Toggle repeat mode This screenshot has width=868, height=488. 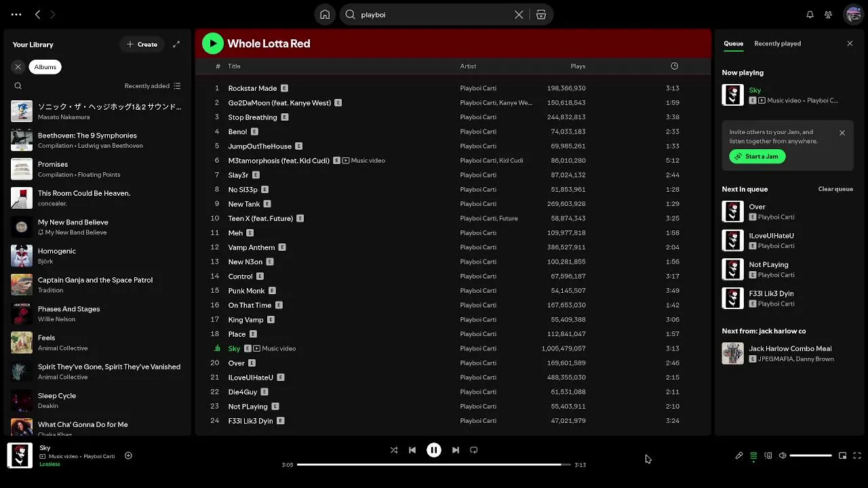coord(474,450)
